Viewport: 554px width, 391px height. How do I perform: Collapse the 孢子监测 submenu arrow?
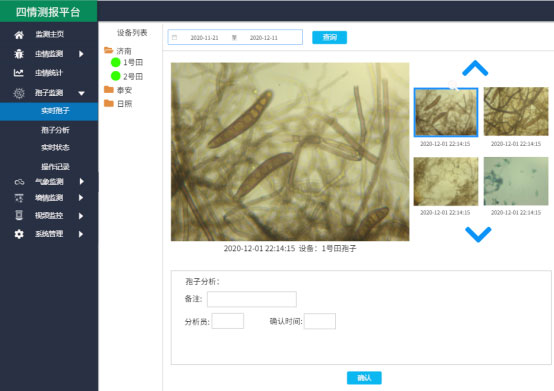point(81,93)
